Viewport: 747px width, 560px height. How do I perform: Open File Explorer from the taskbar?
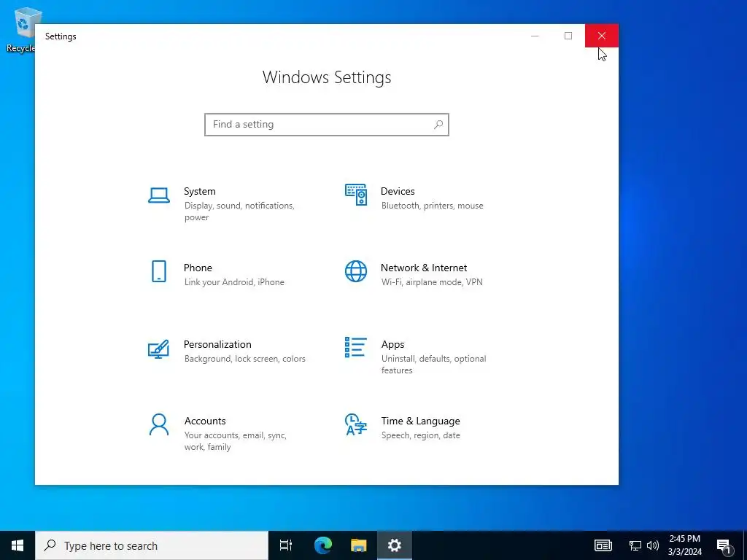(359, 545)
